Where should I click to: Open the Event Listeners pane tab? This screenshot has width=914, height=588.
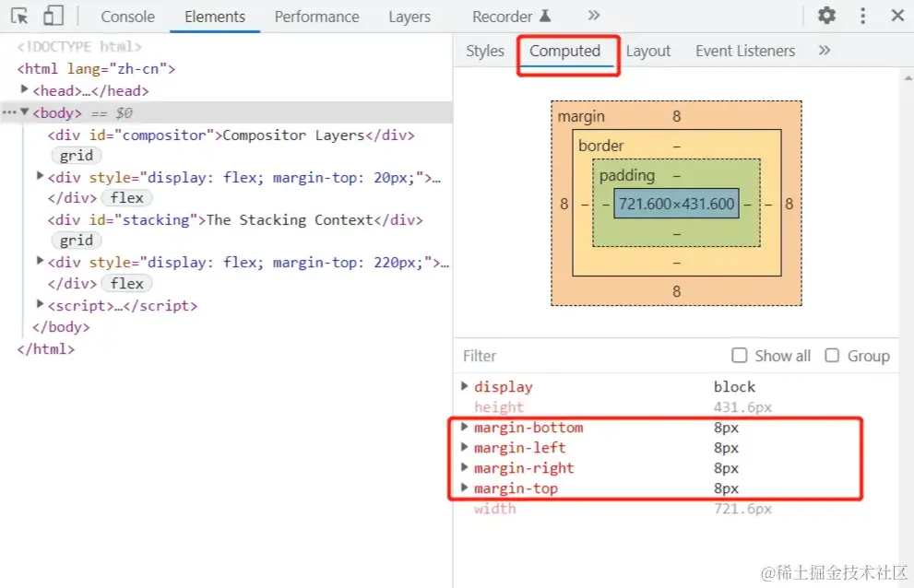click(x=745, y=52)
